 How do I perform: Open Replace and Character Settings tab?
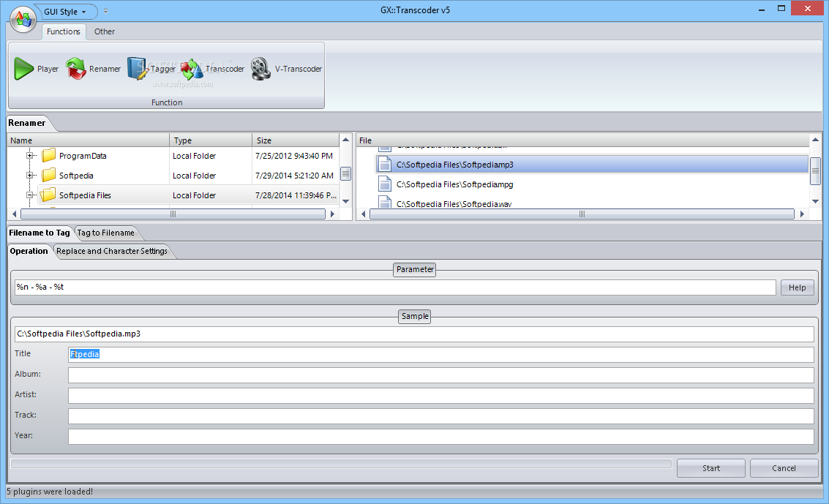pyautogui.click(x=111, y=252)
